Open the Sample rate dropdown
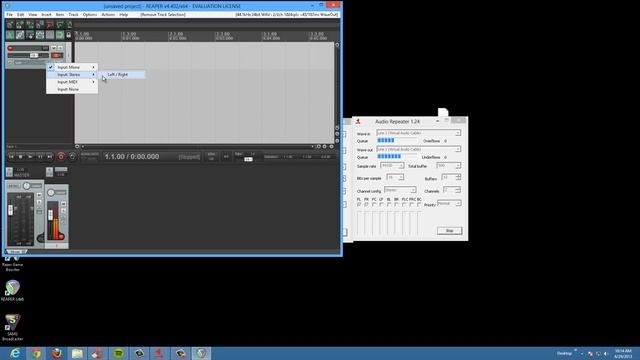640x360 pixels. click(392, 165)
